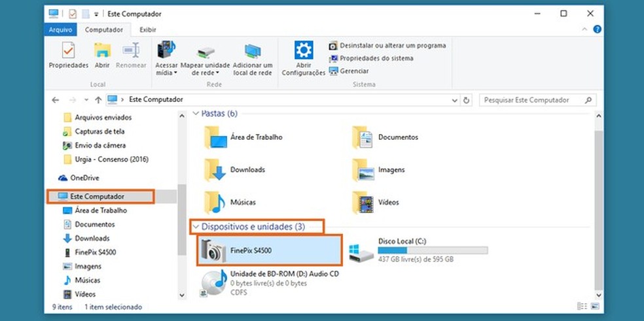
Task: Click the forward navigation arrow
Action: (x=72, y=100)
